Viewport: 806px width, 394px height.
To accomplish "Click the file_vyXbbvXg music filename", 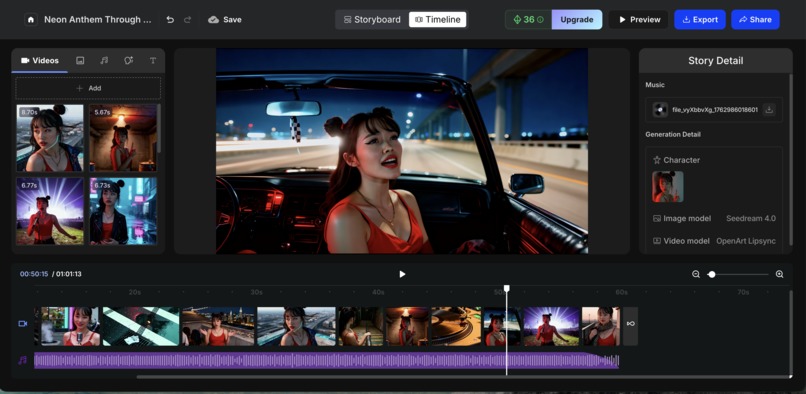I will tap(715, 110).
